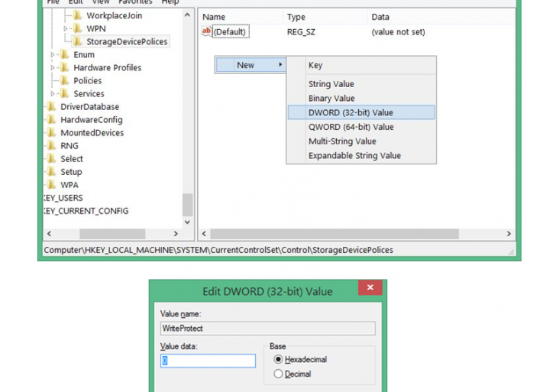The height and width of the screenshot is (392, 556).
Task: Select the Hexadecimal base option
Action: pos(278,359)
